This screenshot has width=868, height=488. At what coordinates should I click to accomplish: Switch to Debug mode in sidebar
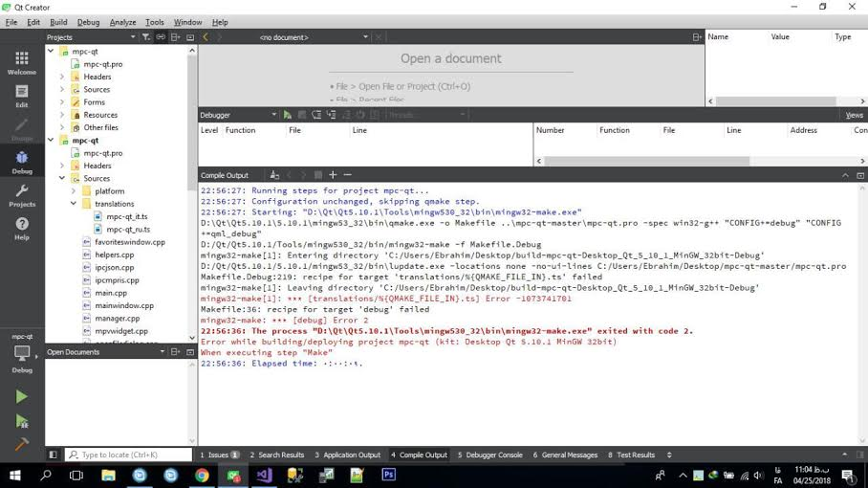(22, 163)
